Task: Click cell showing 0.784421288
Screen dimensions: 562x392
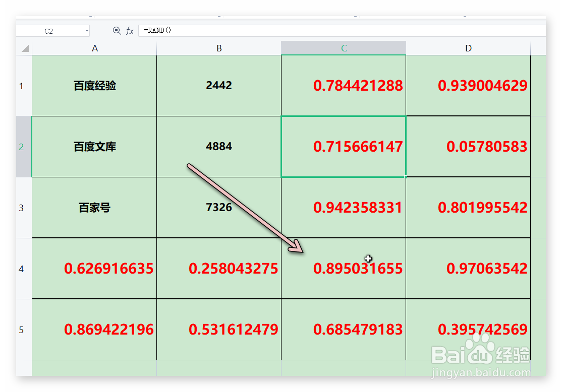Action: [344, 86]
